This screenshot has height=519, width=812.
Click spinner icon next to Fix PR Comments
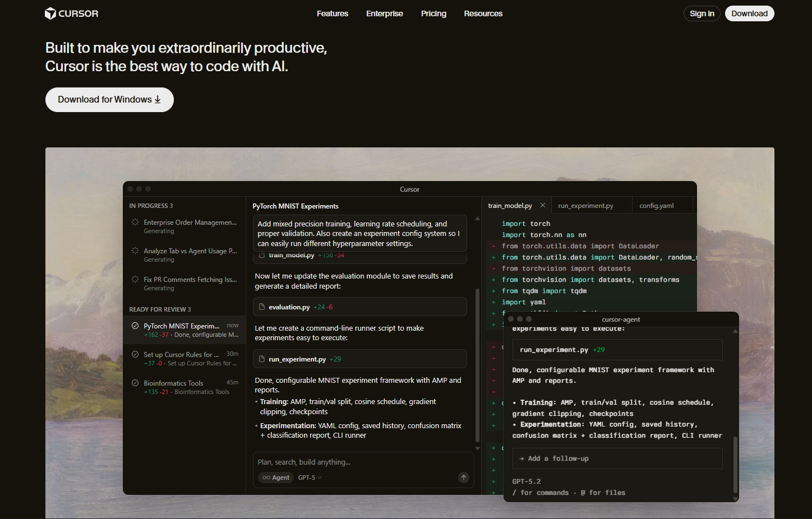[x=135, y=280]
